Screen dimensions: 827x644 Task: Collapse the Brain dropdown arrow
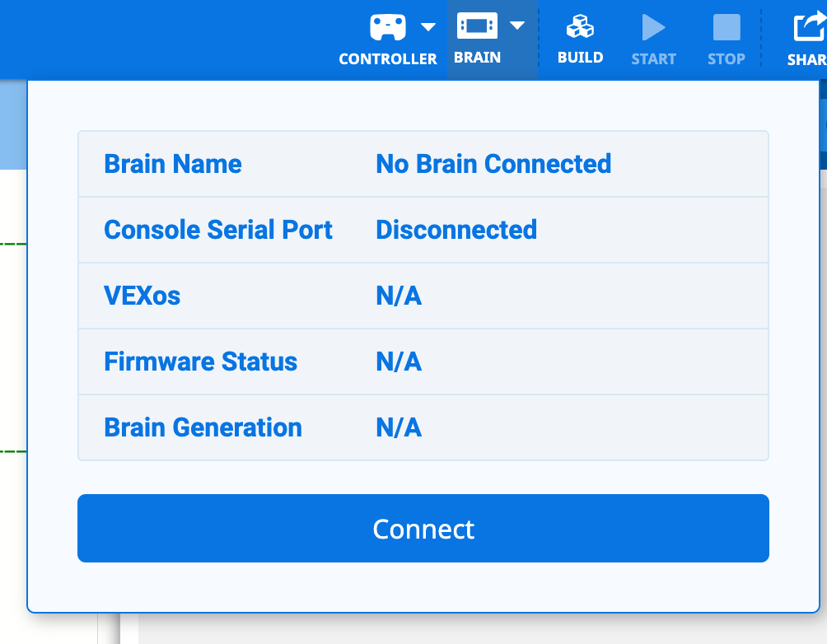click(x=517, y=26)
